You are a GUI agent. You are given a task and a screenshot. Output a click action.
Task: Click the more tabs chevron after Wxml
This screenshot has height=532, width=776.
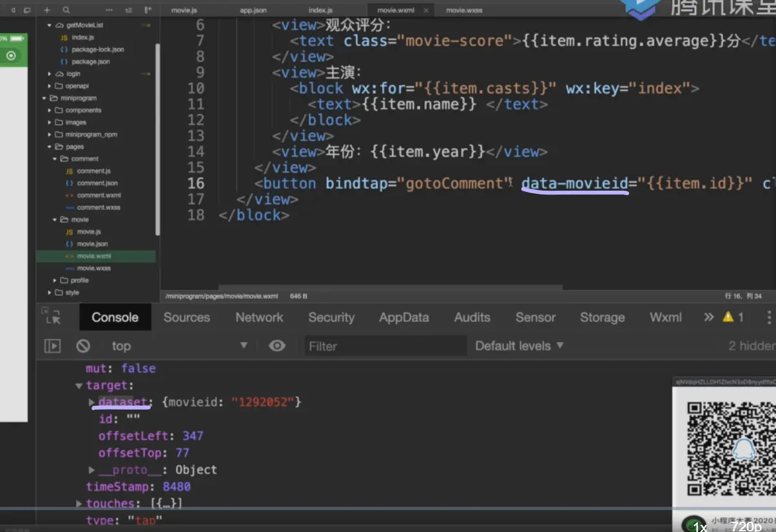tap(709, 317)
